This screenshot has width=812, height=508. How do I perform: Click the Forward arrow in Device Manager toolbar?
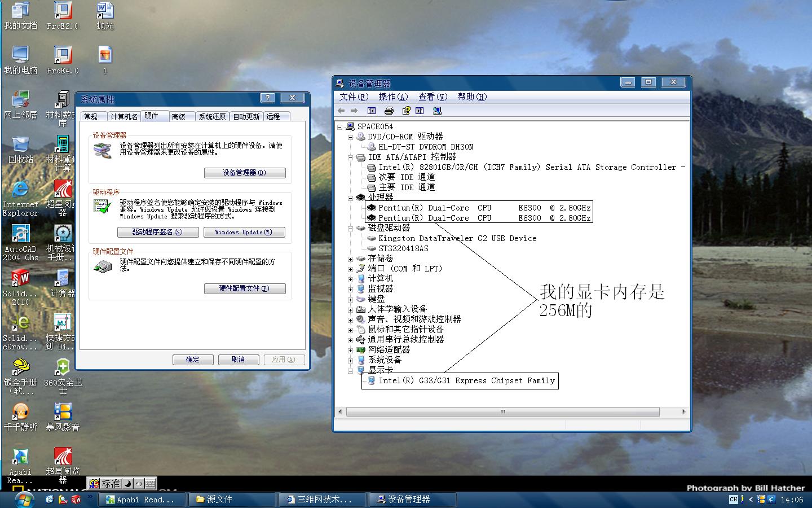tap(354, 111)
